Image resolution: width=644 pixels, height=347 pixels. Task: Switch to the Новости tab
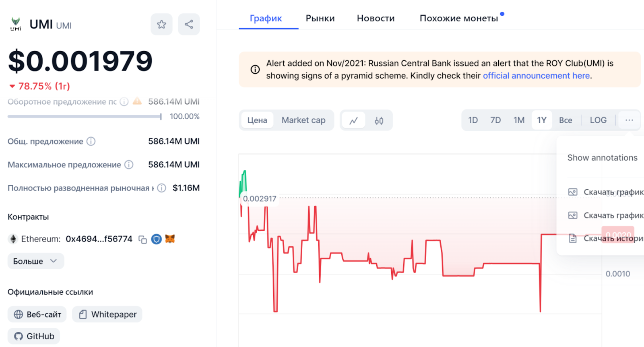[376, 19]
